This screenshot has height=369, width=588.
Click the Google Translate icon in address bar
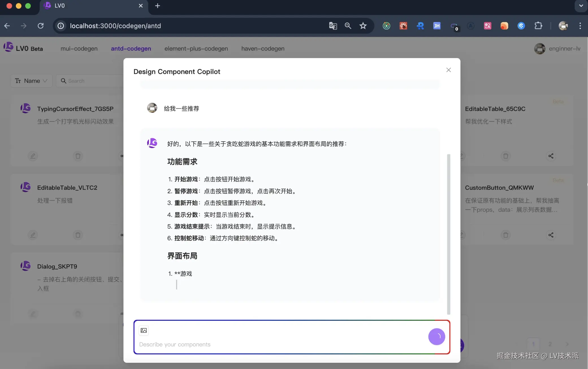click(x=333, y=26)
